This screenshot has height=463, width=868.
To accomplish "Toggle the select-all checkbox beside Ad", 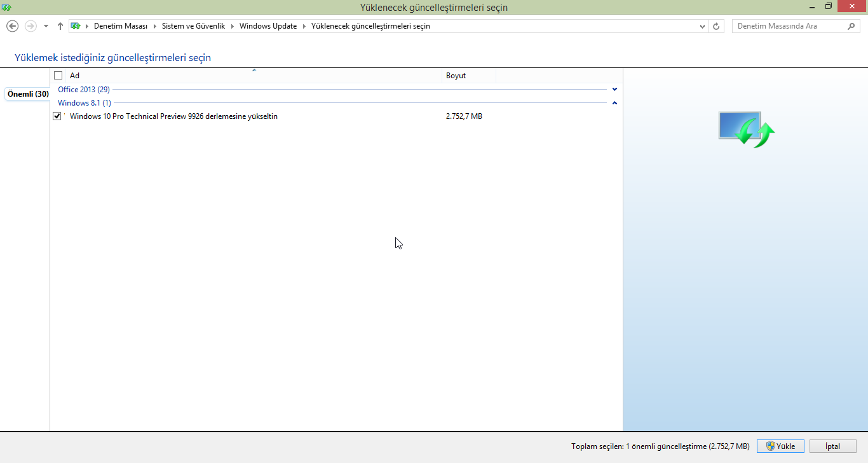I will (58, 76).
